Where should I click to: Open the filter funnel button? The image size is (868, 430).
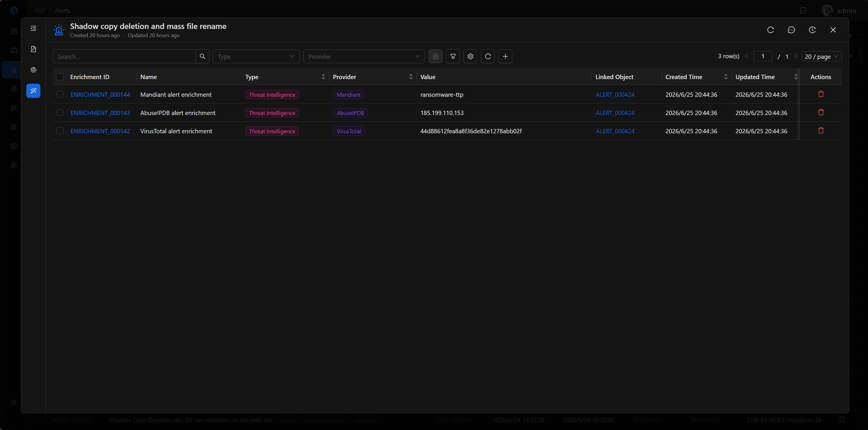(453, 56)
